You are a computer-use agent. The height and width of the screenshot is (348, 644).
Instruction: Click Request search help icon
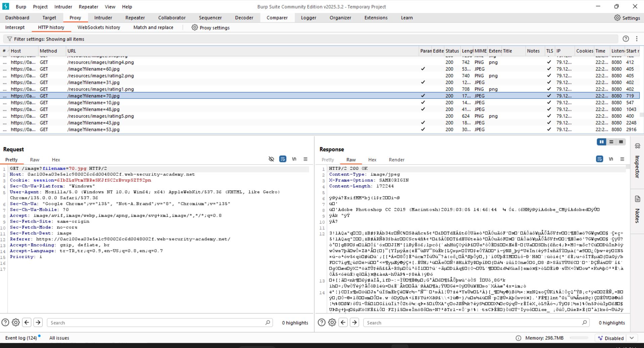click(5, 322)
